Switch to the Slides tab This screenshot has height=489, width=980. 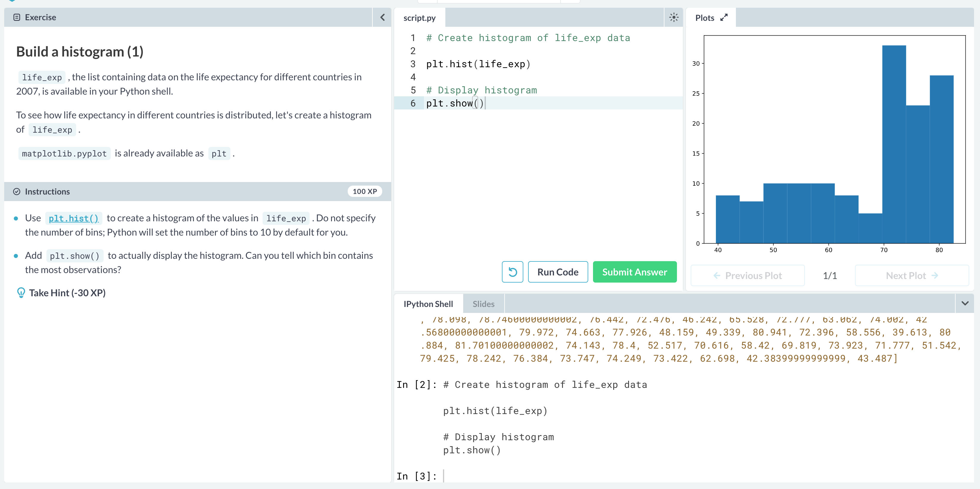point(483,304)
